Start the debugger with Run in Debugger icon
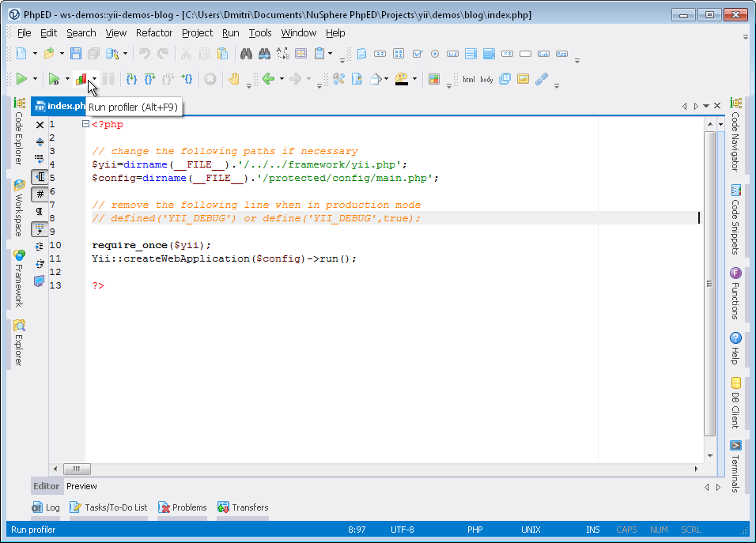Viewport: 756px width, 543px height. tap(54, 78)
